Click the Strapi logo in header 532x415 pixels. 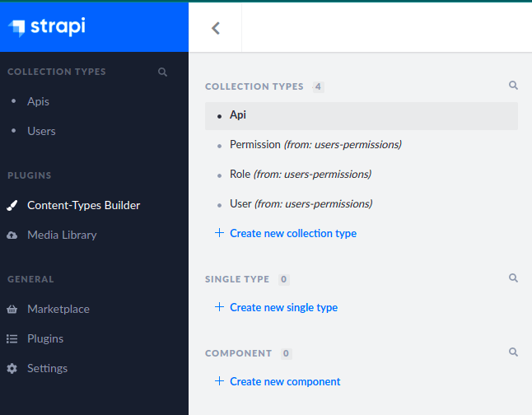click(47, 27)
